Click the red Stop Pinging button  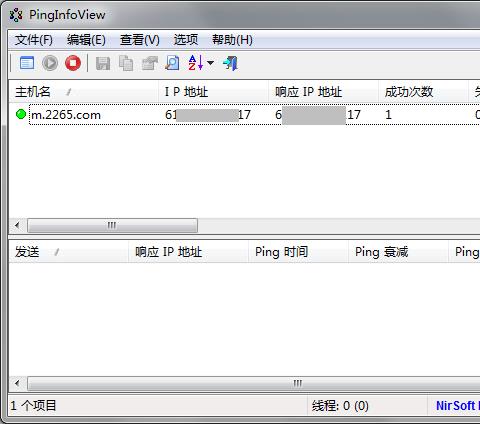tap(73, 63)
